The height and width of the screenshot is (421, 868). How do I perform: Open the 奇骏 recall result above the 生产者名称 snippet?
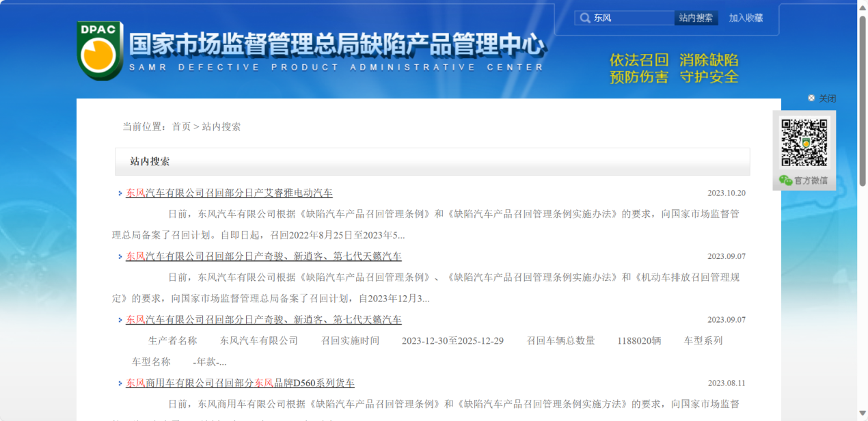click(264, 320)
